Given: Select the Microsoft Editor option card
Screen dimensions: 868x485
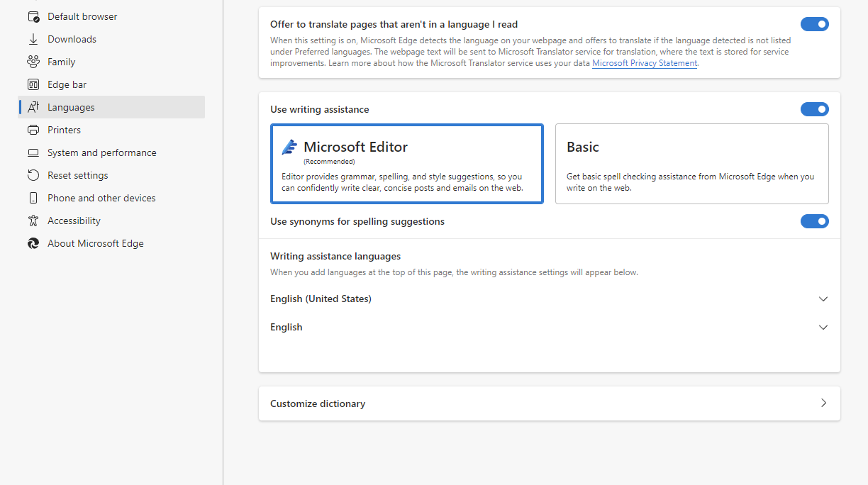Looking at the screenshot, I should (x=407, y=164).
